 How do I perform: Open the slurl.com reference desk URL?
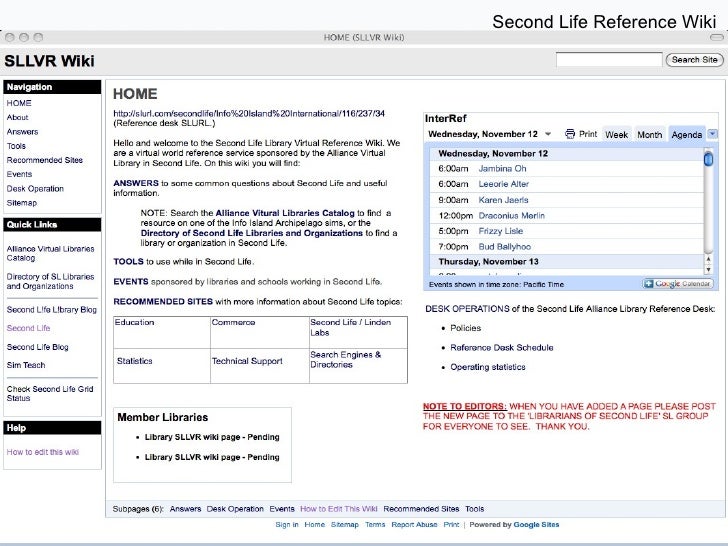click(x=249, y=113)
